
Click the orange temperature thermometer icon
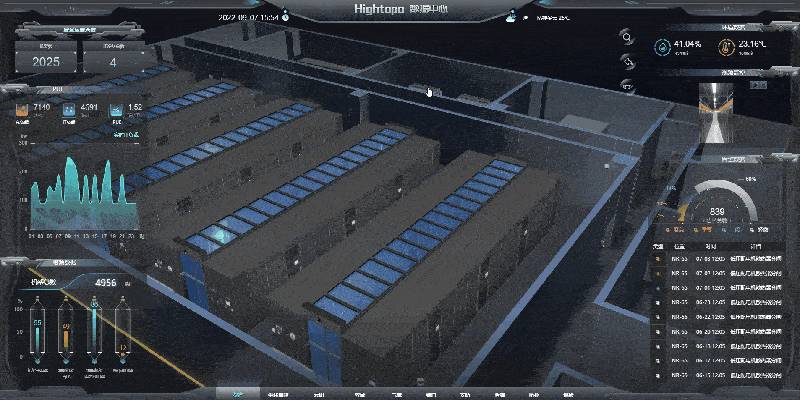(727, 46)
